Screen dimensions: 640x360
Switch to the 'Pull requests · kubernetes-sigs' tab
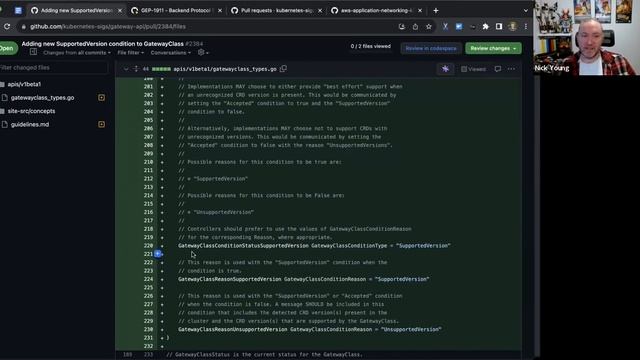tap(276, 11)
